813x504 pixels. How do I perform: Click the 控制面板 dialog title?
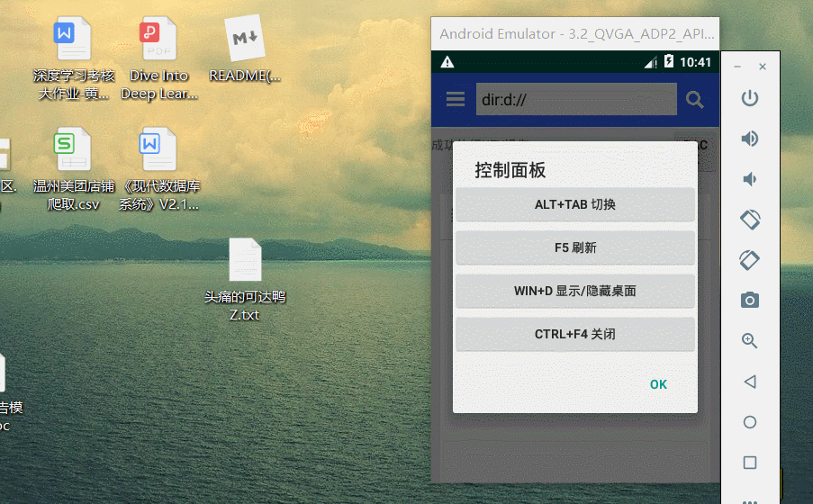point(510,170)
